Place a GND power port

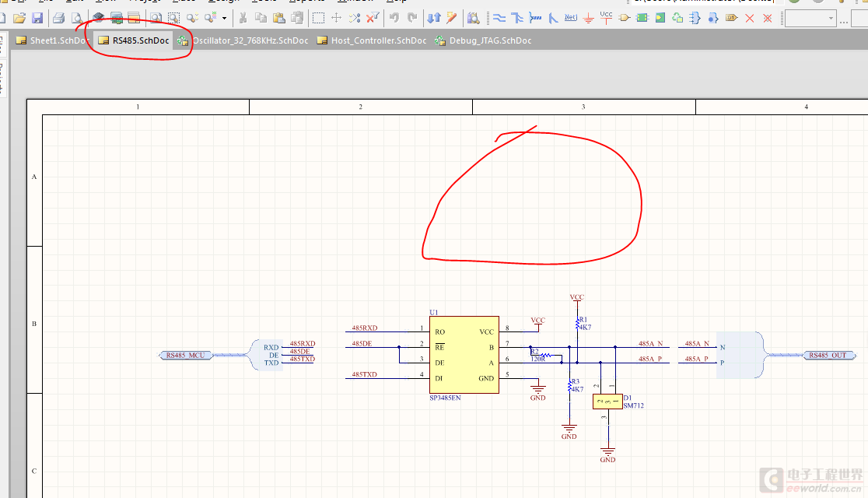pos(589,18)
